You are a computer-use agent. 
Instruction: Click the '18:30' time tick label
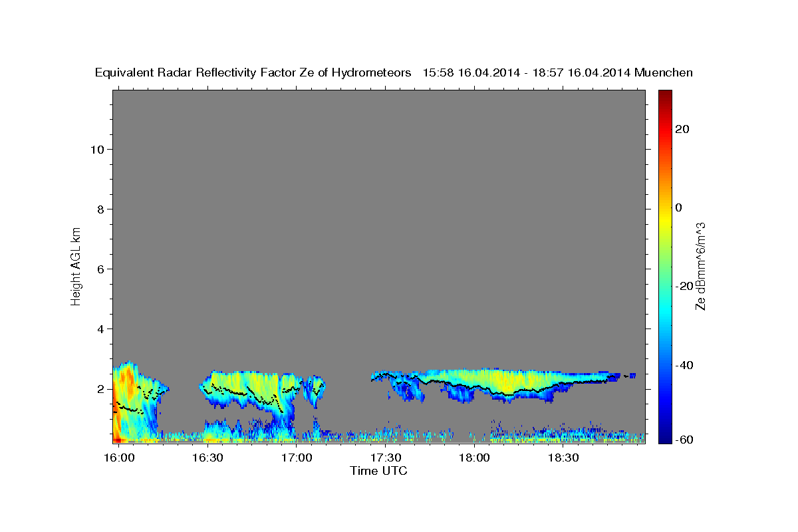[x=563, y=458]
